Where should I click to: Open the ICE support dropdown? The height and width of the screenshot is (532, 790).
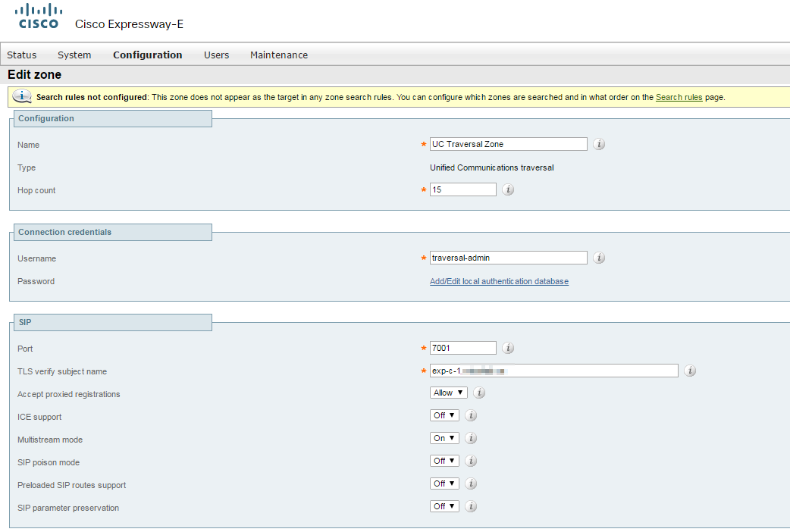444,415
